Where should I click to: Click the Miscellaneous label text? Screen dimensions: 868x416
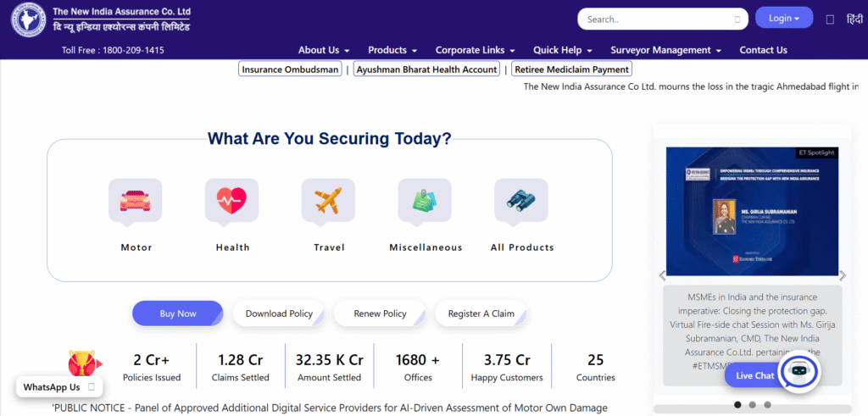pyautogui.click(x=426, y=247)
